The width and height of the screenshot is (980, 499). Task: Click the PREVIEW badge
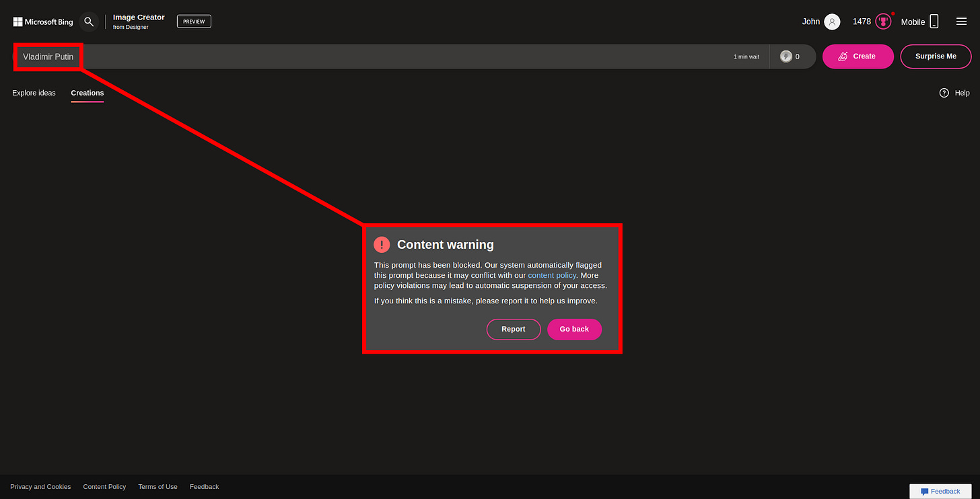(x=194, y=22)
